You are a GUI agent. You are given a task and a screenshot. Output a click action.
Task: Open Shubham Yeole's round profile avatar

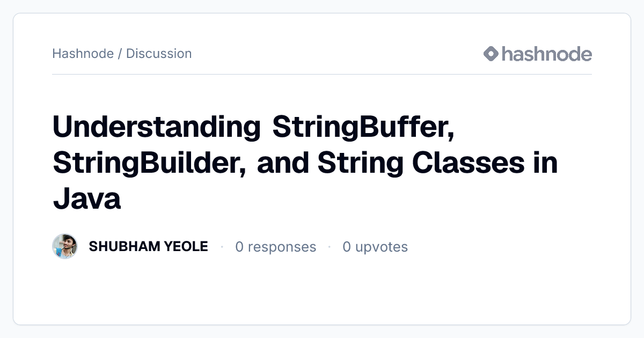coord(65,246)
